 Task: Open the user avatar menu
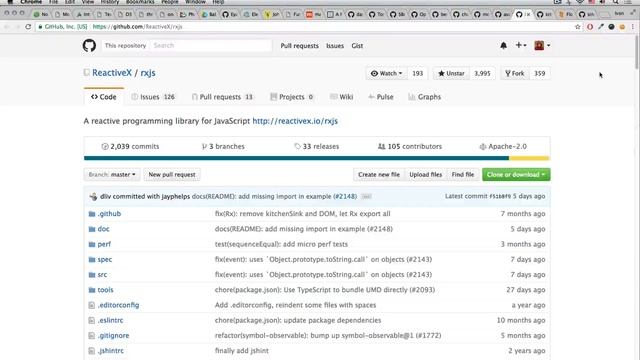pyautogui.click(x=542, y=45)
